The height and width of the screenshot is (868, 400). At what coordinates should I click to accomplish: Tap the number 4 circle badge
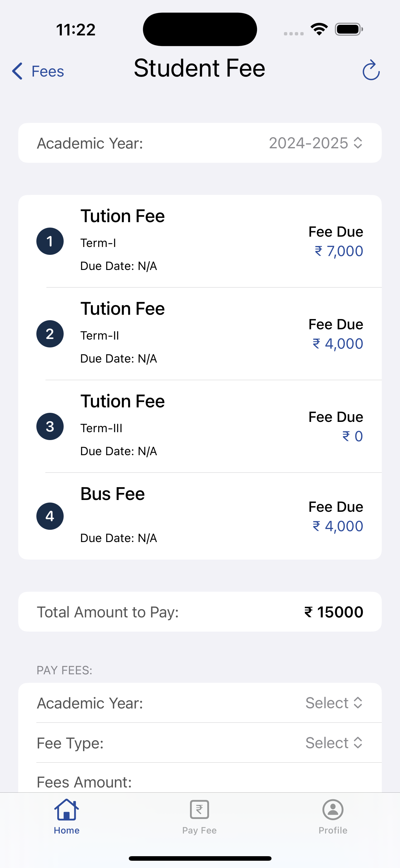point(50,516)
